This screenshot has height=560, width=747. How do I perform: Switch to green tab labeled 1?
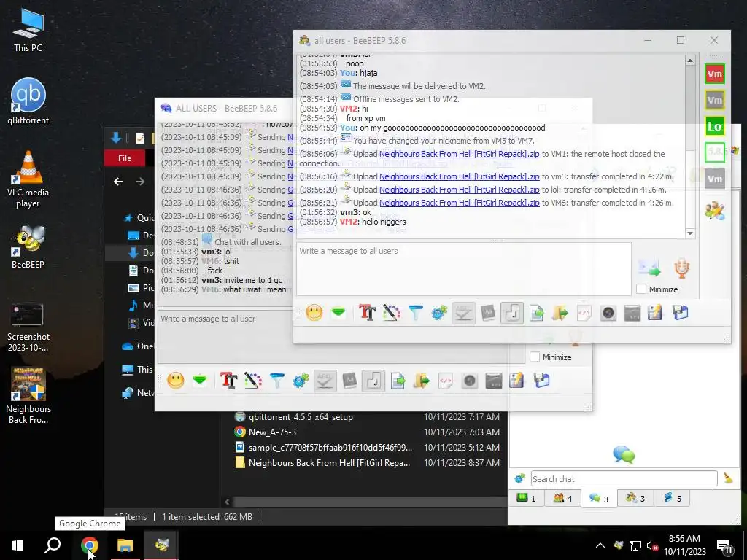coord(527,498)
